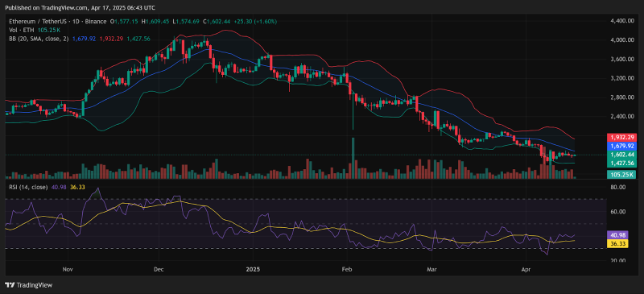Click the green 1,427.56 lower band tag
The width and height of the screenshot is (644, 294).
[621, 164]
